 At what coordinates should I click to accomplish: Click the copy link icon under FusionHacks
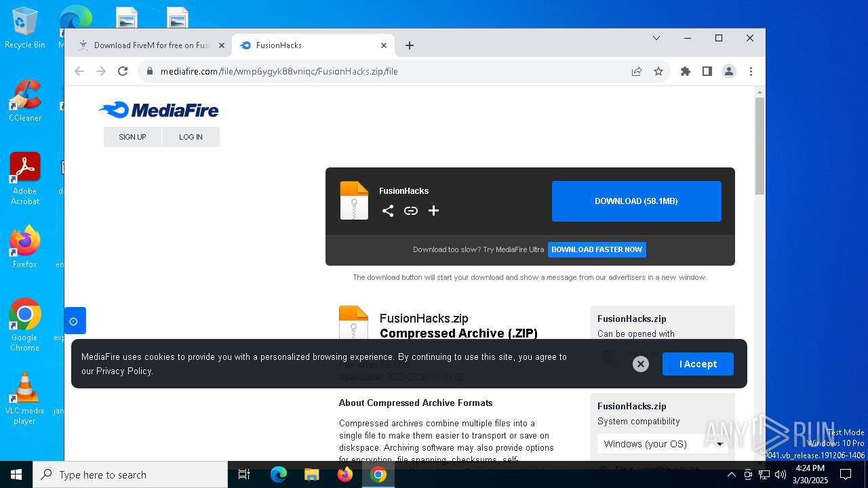point(411,211)
